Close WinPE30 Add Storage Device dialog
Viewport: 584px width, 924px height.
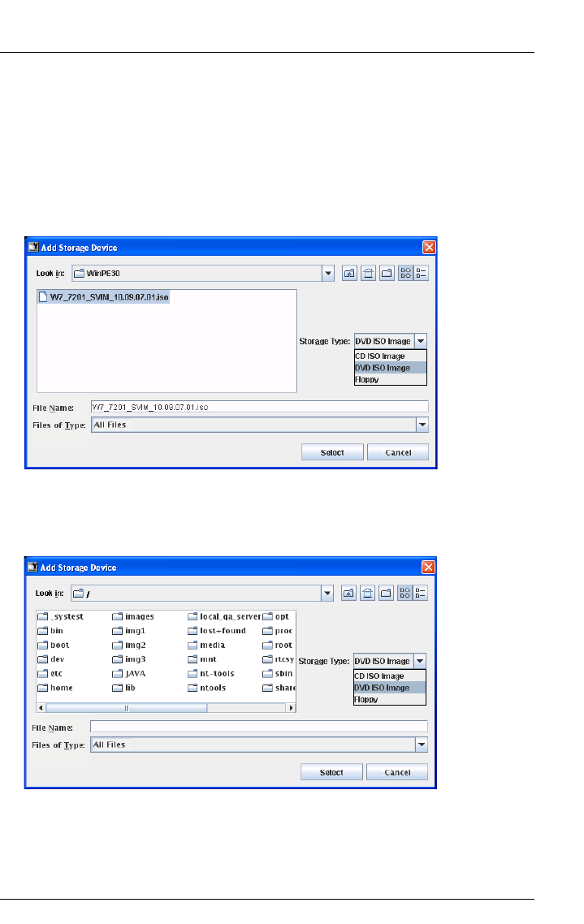coord(429,248)
